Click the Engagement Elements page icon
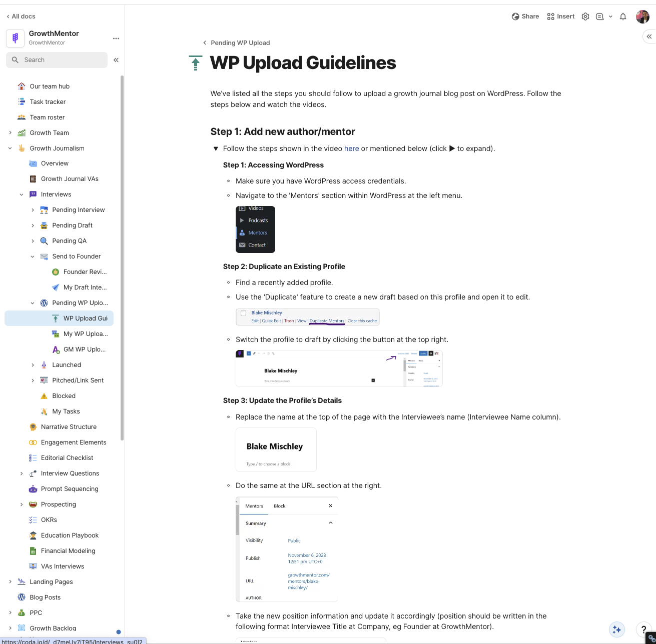The width and height of the screenshot is (656, 644). 33,442
